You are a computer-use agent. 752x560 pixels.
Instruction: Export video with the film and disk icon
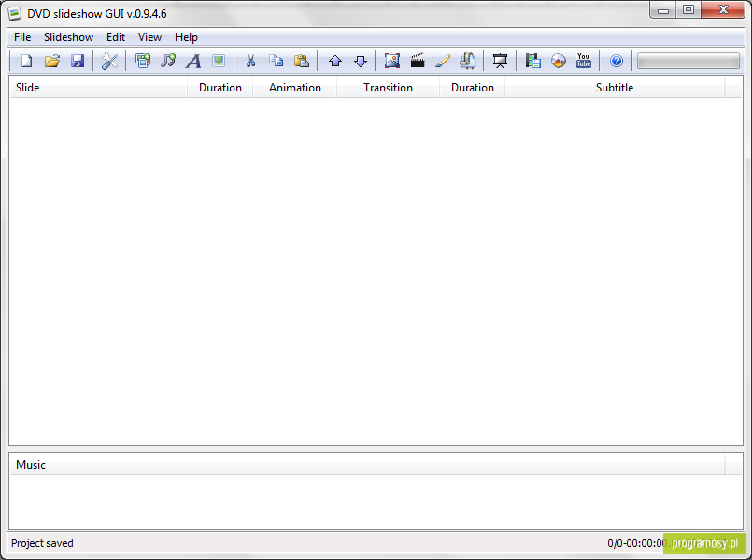pyautogui.click(x=532, y=61)
